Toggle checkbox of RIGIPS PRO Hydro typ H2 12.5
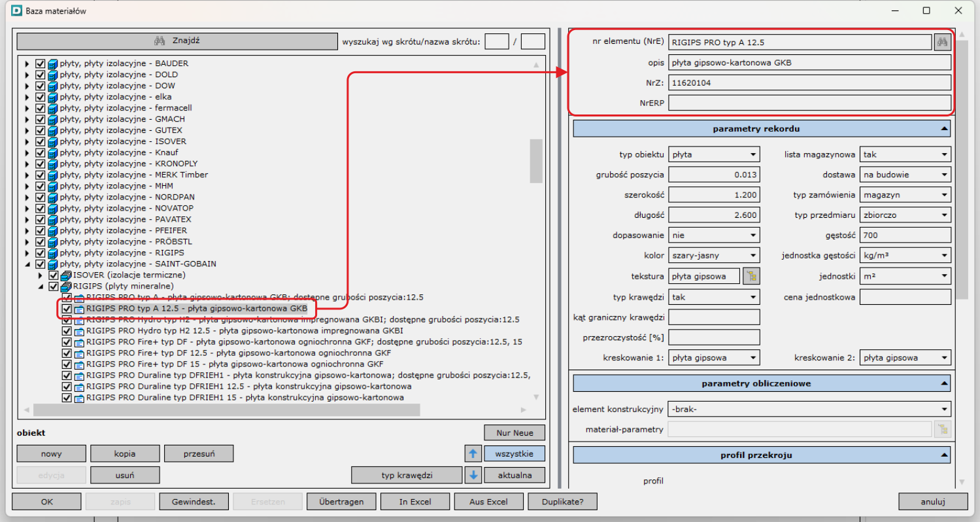This screenshot has width=980, height=522. pos(67,331)
